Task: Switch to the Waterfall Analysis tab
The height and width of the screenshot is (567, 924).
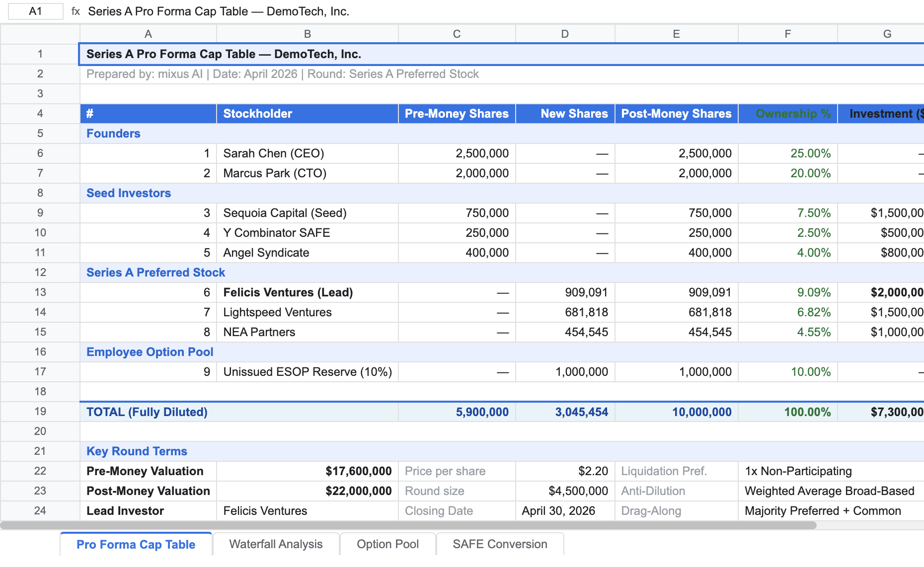Action: [276, 544]
